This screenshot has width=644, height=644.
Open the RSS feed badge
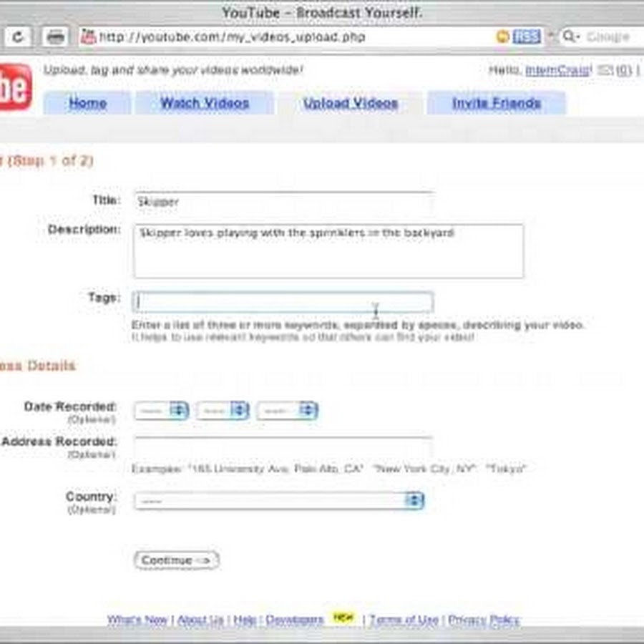pos(527,36)
